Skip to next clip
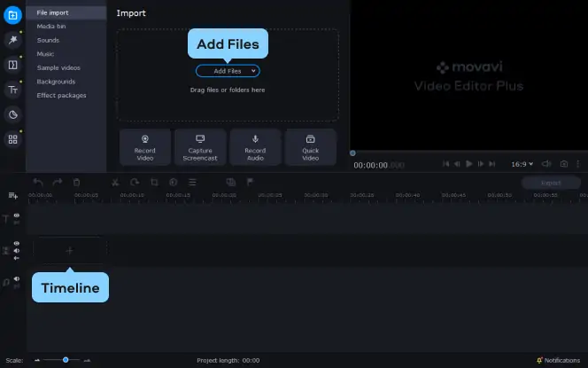 pos(492,164)
